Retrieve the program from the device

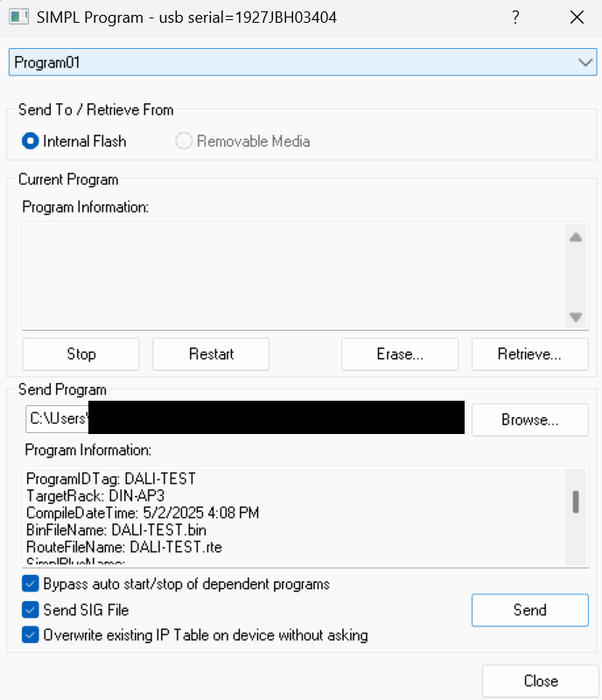click(529, 354)
